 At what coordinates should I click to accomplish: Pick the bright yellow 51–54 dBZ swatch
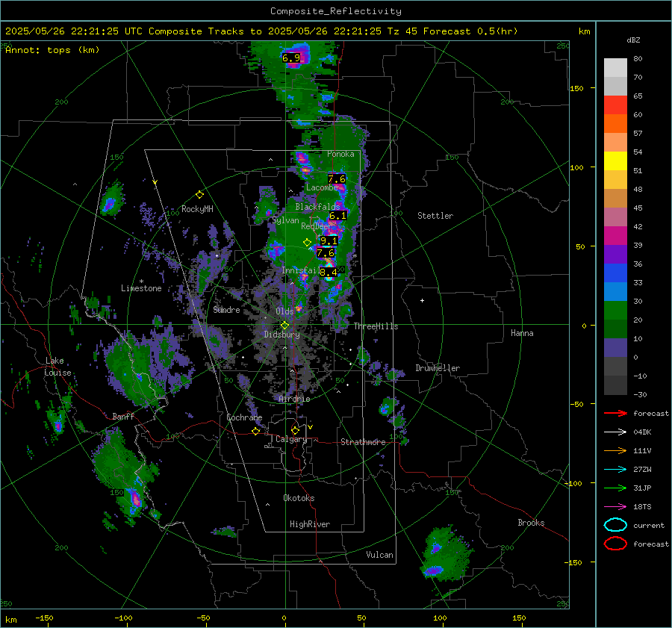coord(615,161)
